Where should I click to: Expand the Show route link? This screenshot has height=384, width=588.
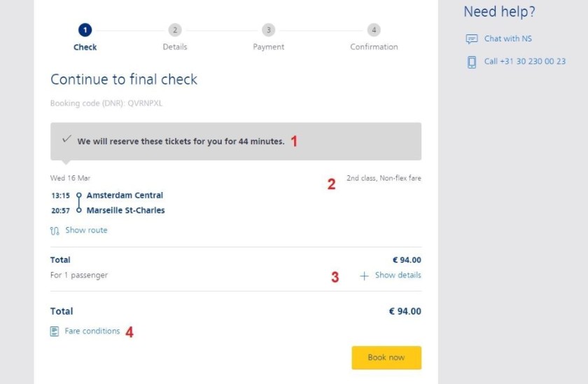(86, 231)
